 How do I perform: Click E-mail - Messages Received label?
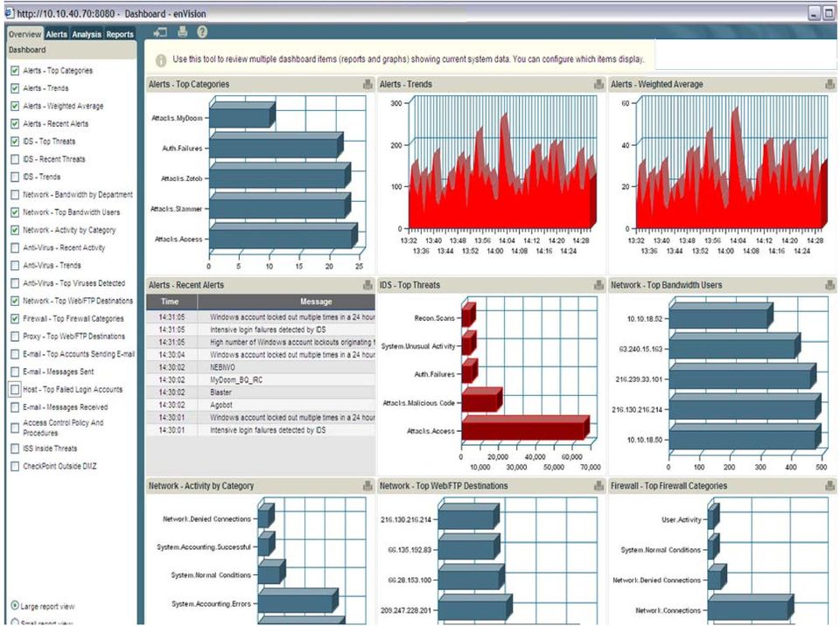(x=66, y=407)
